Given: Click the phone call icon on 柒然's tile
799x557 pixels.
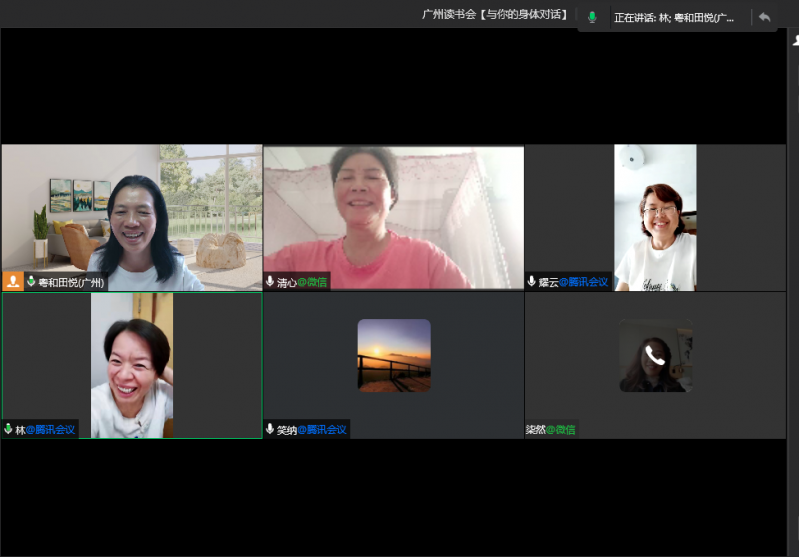Looking at the screenshot, I should coord(655,355).
